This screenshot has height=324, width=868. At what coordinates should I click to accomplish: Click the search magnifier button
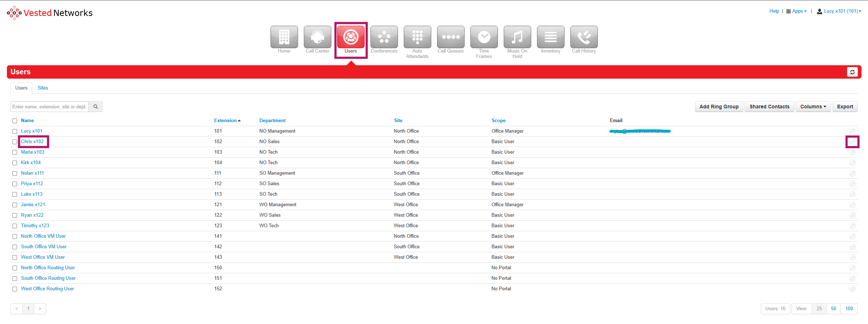coord(96,107)
